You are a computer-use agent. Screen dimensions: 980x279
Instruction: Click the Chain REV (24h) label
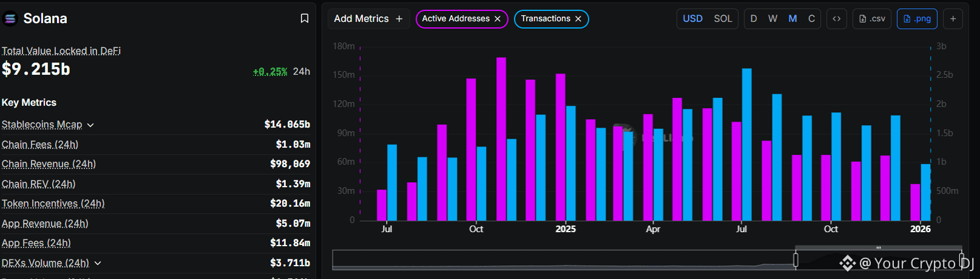(x=38, y=184)
